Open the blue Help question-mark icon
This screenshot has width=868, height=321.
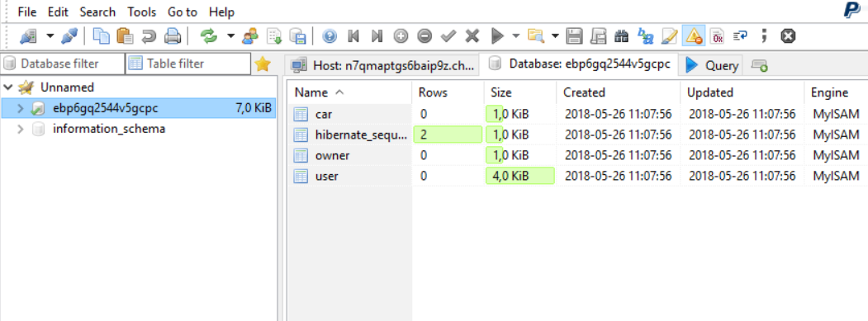coord(330,36)
